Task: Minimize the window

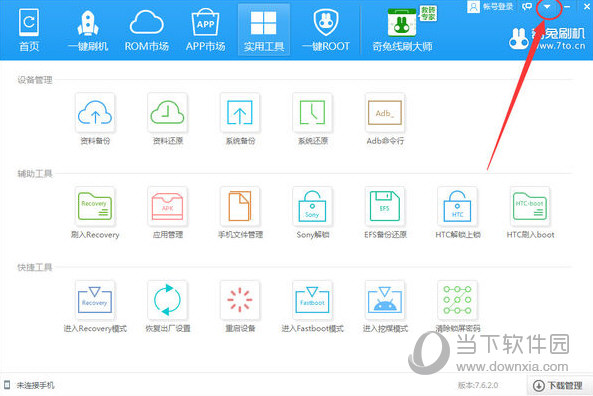Action: point(567,6)
